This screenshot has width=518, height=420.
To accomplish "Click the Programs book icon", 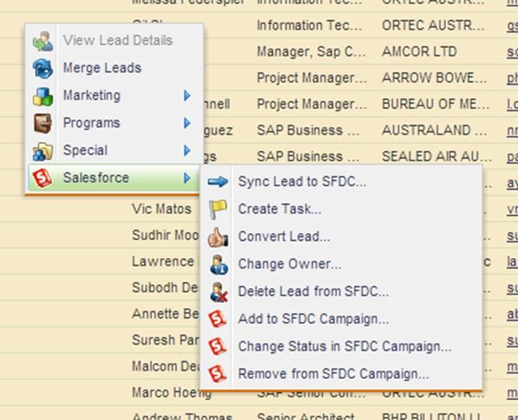I will pos(42,123).
